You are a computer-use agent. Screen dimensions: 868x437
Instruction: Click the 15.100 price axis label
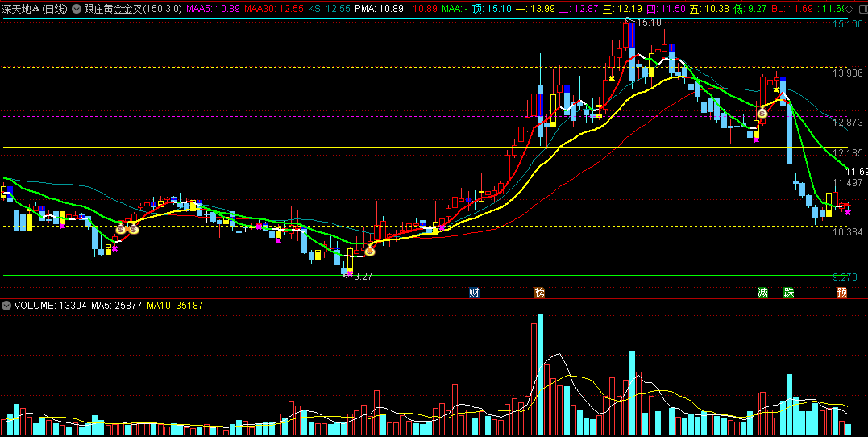(848, 24)
